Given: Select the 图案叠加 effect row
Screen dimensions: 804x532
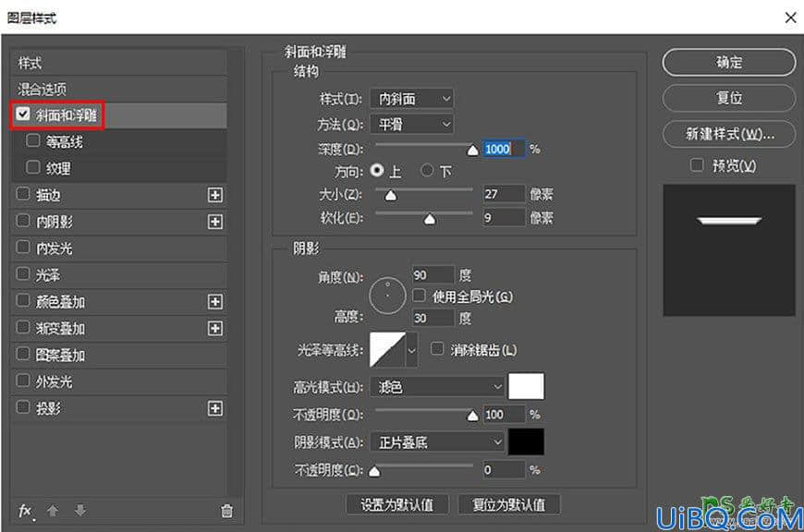Looking at the screenshot, I should pyautogui.click(x=118, y=356).
